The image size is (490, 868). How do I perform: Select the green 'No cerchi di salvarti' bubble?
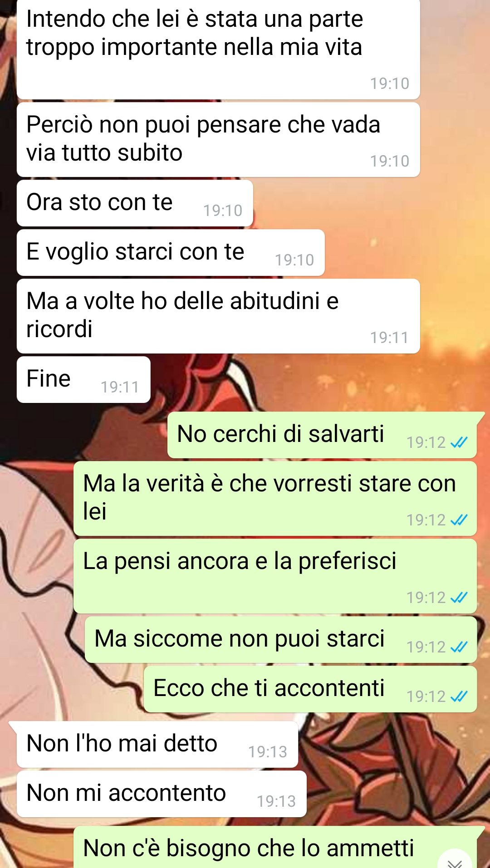coord(322,435)
